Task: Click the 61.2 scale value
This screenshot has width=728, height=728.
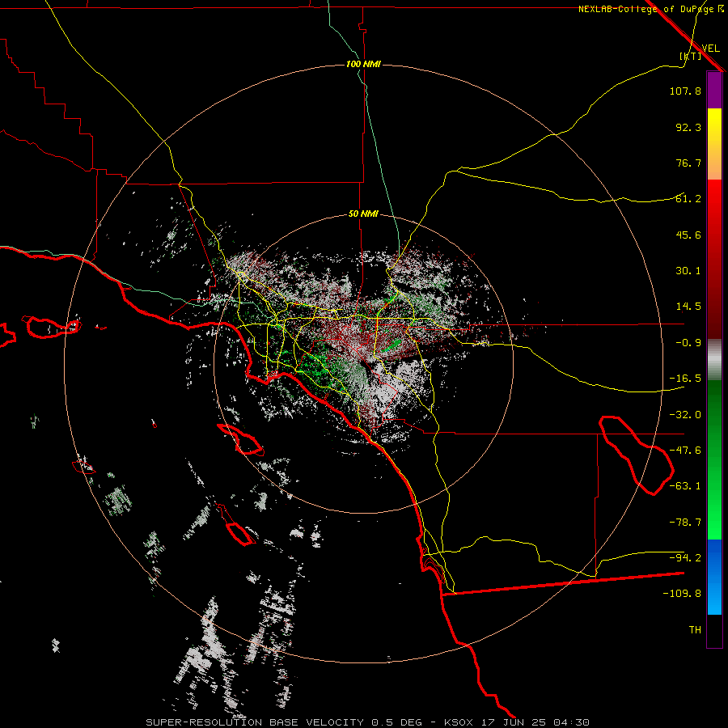Action: pyautogui.click(x=688, y=199)
